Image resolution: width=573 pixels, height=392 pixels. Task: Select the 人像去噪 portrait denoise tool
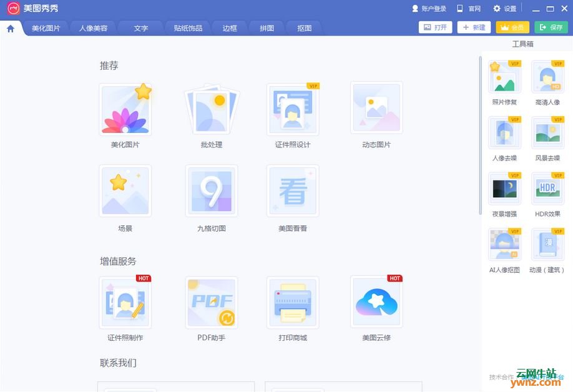(505, 133)
